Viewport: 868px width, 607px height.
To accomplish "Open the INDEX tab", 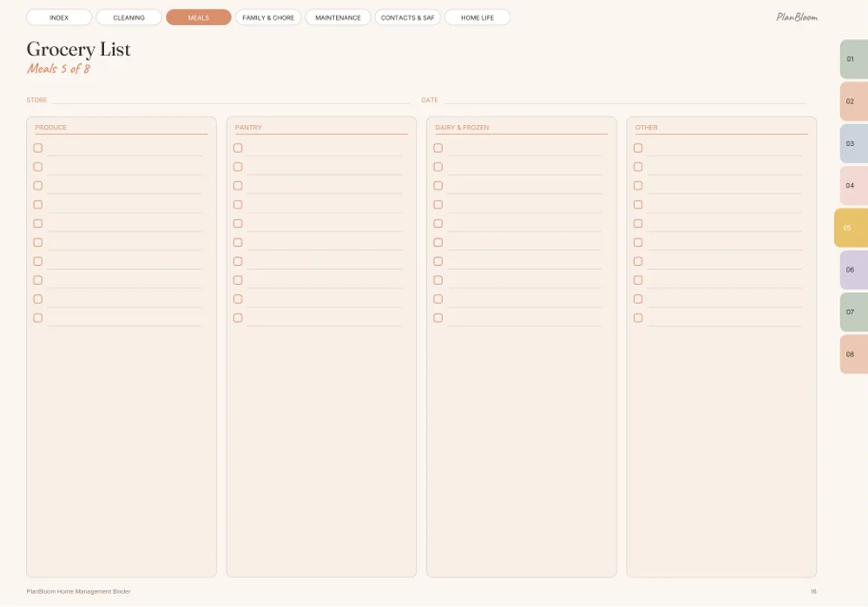I will (59, 17).
